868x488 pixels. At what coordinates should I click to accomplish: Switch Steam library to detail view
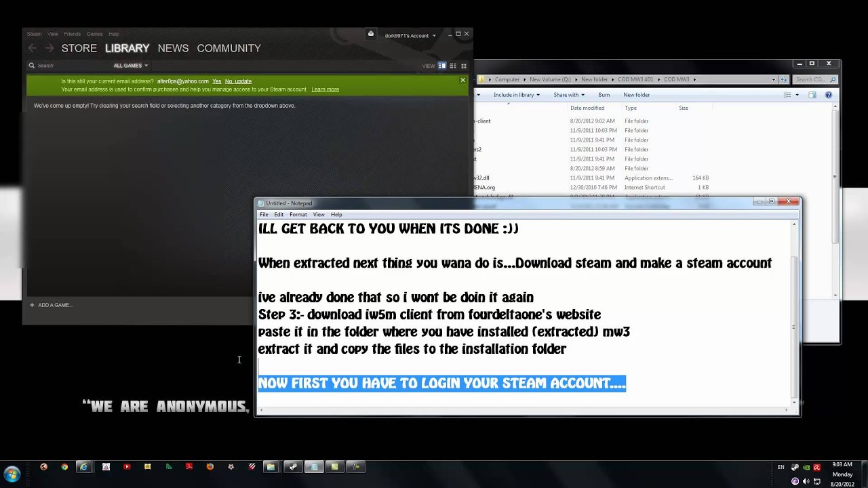click(442, 66)
